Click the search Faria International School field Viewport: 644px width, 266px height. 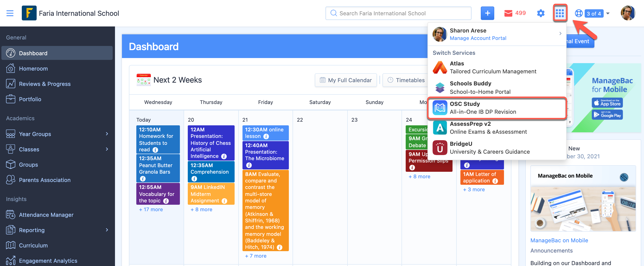click(398, 13)
